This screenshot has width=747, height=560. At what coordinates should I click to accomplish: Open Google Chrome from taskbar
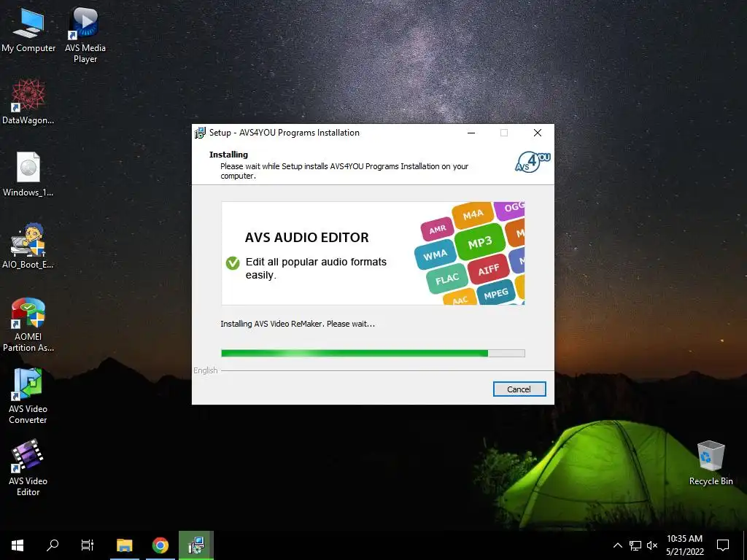click(x=160, y=545)
